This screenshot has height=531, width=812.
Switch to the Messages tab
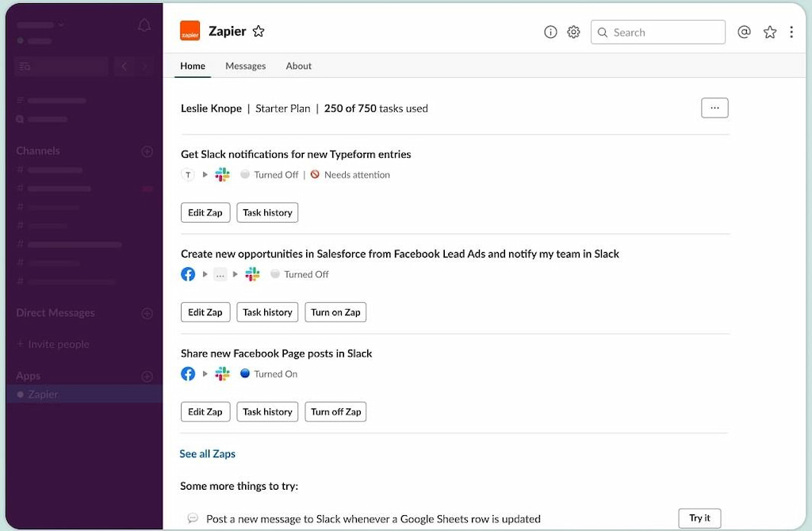[x=245, y=66]
